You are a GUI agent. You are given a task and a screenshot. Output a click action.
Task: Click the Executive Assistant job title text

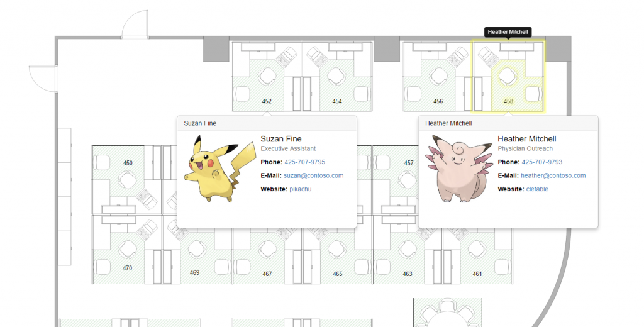pos(288,148)
